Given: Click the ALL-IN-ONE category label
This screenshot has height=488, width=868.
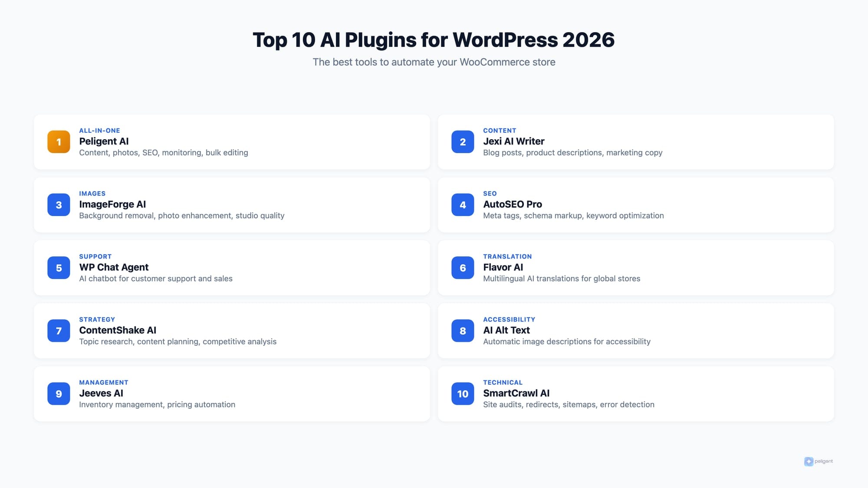Looking at the screenshot, I should pyautogui.click(x=99, y=131).
